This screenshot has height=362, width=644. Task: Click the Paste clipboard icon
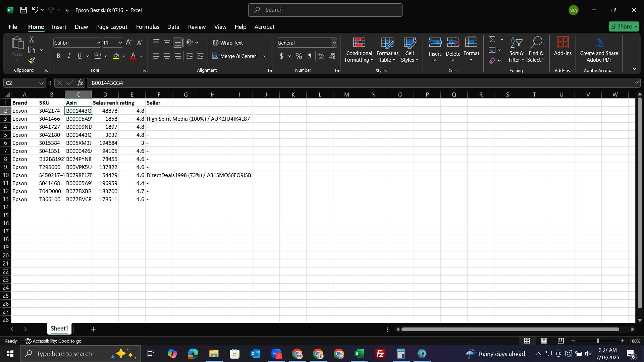(x=17, y=43)
